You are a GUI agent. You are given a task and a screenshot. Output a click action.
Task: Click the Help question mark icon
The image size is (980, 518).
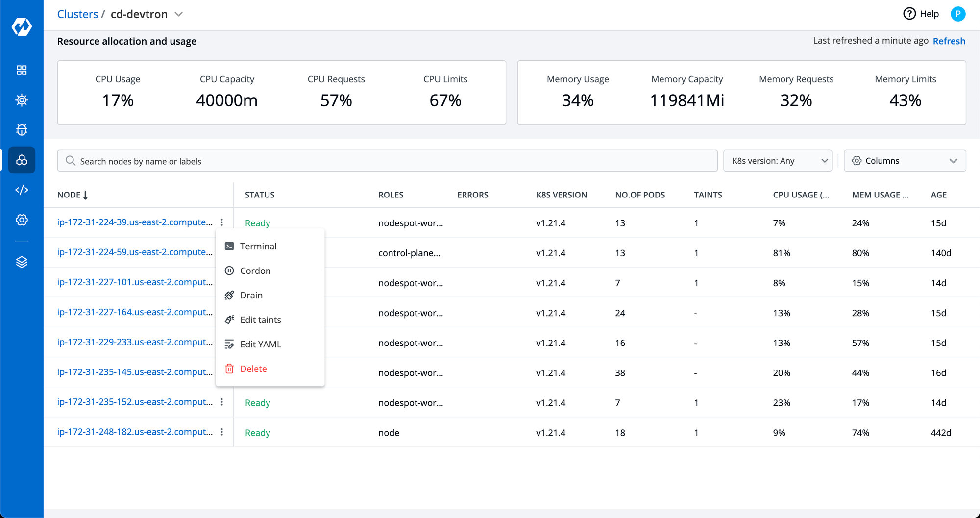[x=909, y=14]
